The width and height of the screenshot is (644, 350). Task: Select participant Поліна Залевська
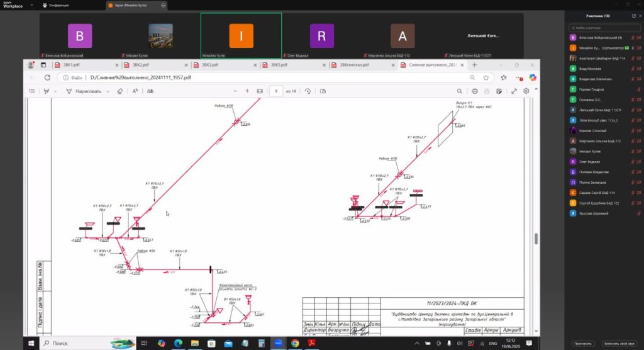pyautogui.click(x=604, y=182)
